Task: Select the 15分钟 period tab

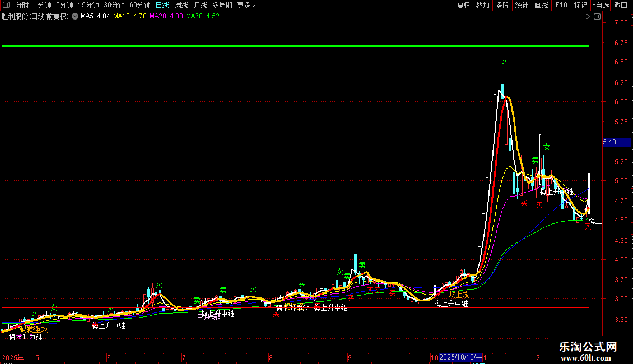Action: 89,5
